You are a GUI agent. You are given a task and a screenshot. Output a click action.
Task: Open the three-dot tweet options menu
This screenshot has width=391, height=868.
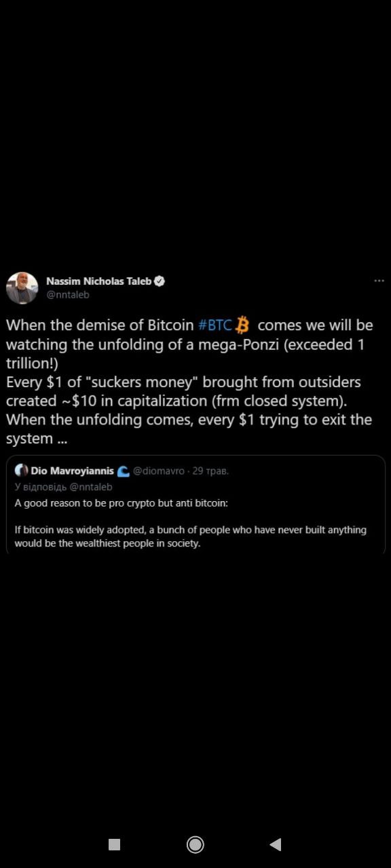[x=379, y=281]
